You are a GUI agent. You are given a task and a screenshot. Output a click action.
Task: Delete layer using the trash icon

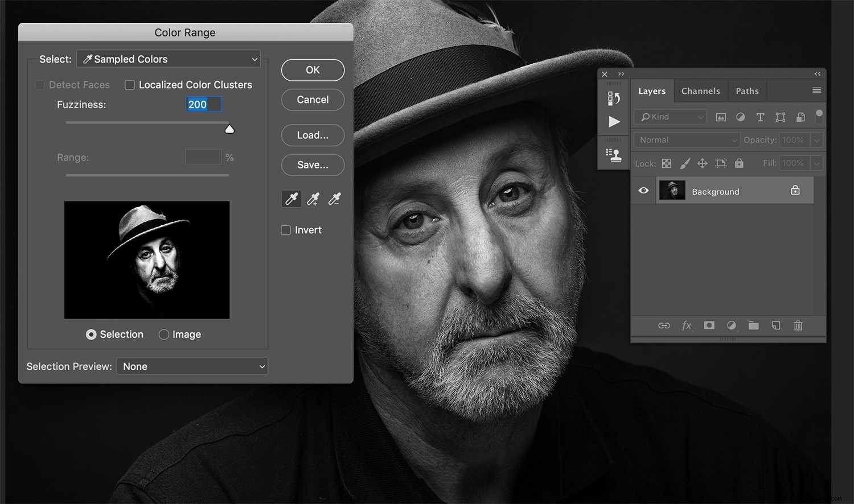tap(798, 325)
